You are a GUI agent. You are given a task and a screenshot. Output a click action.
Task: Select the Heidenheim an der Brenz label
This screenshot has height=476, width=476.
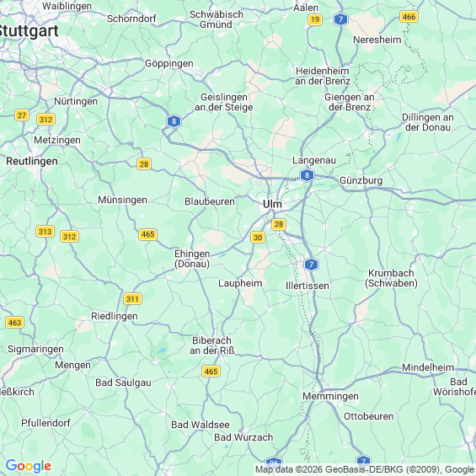click(x=323, y=76)
